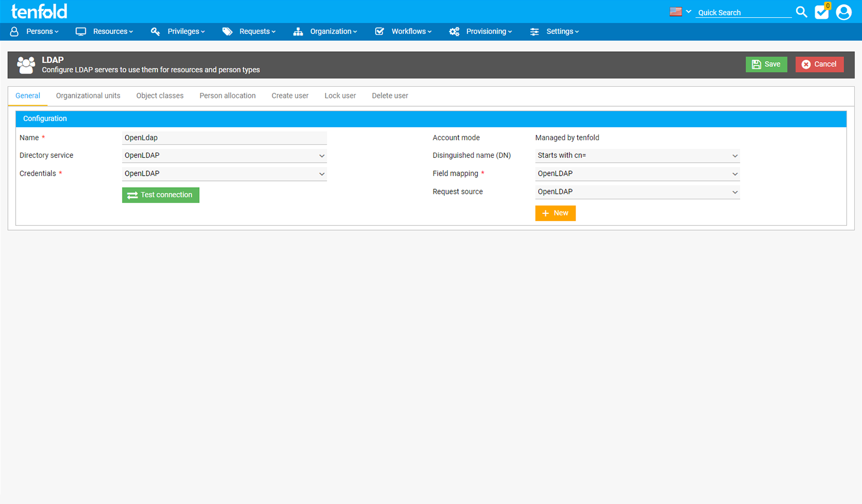Click the tenfold logo

[39, 11]
